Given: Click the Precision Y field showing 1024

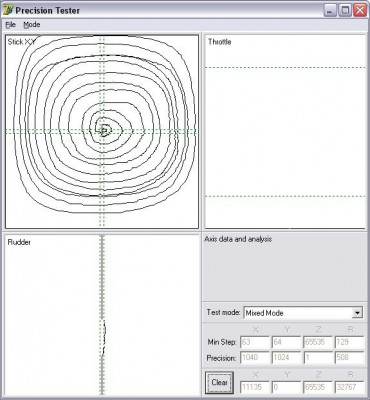Looking at the screenshot, I should pos(286,358).
